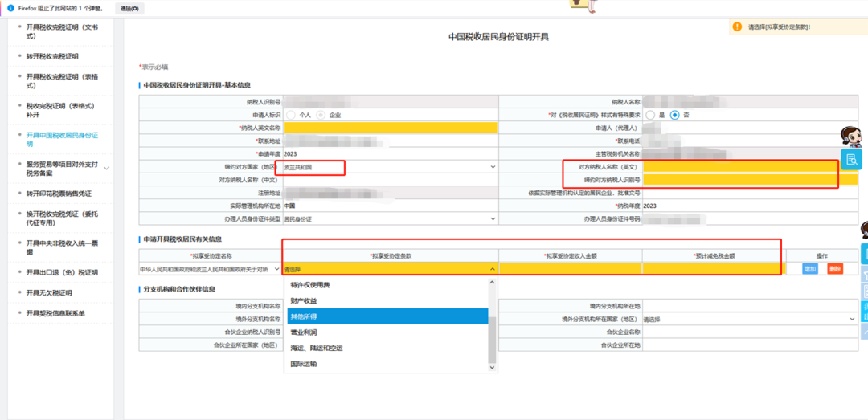Image resolution: width=868 pixels, height=420 pixels.
Task: Select 特许权使用费 from the dropdown list
Action: click(386, 284)
